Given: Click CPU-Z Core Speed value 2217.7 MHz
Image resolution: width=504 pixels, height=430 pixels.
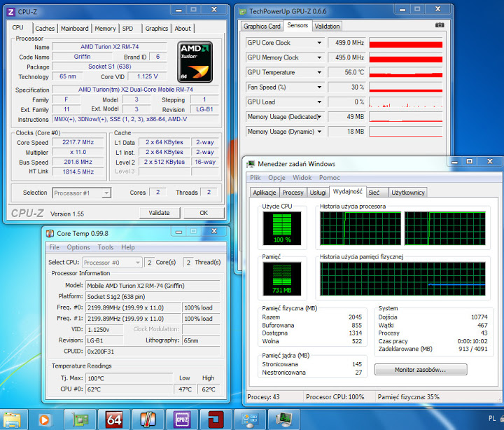Looking at the screenshot, I should point(78,142).
